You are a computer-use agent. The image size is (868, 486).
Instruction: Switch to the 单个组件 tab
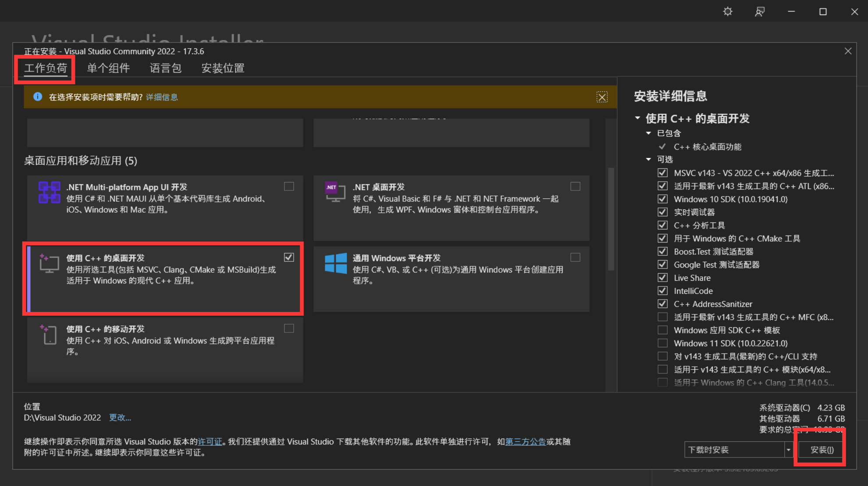108,68
